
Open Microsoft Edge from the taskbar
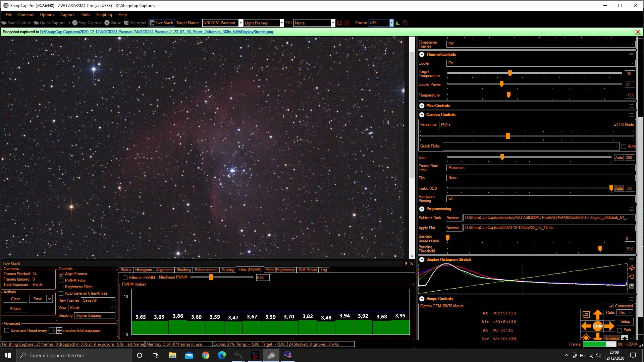pos(222,355)
